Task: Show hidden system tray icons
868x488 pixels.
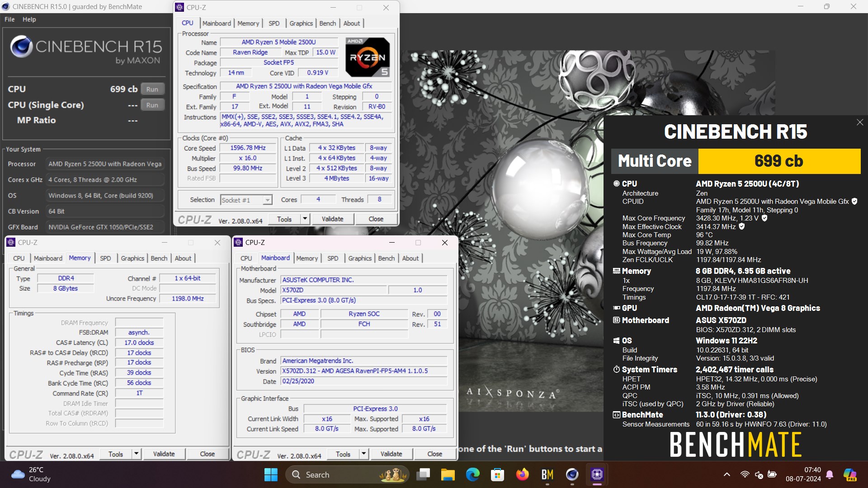Action: (x=726, y=474)
